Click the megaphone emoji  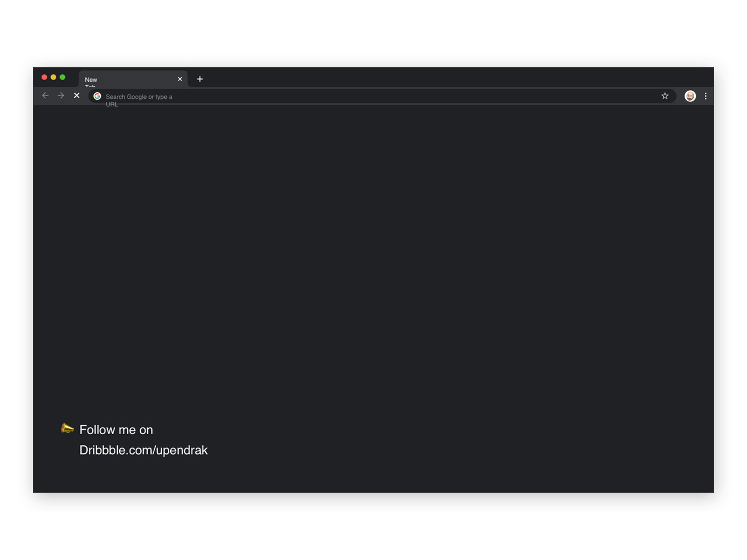tap(67, 428)
